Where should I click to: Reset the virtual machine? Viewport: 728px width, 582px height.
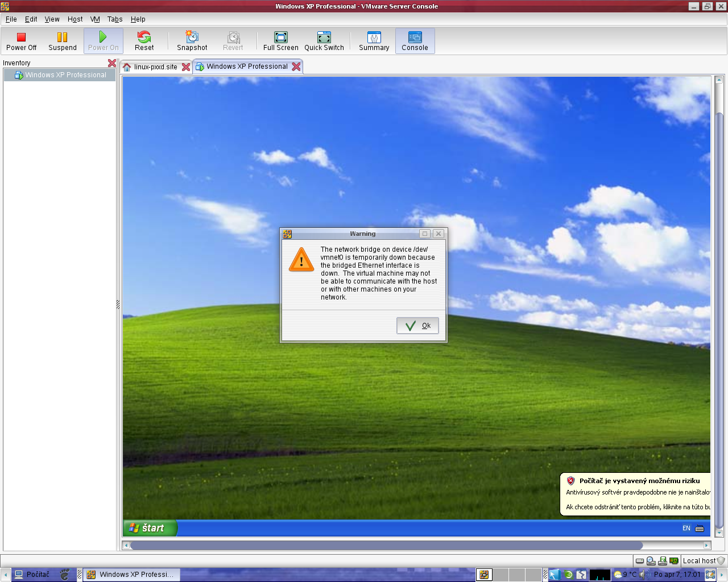tap(144, 41)
